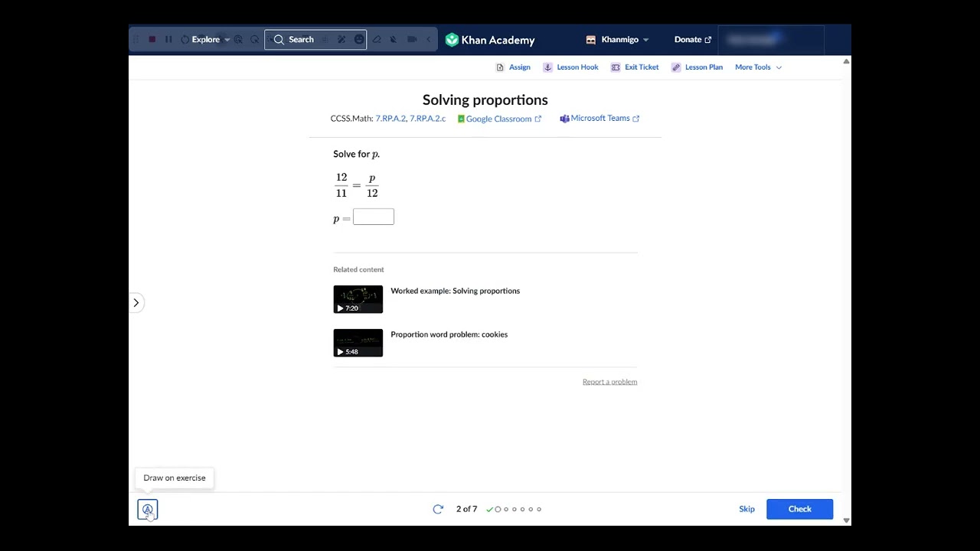Click the Exit Ticket icon
Viewport: 980px width, 551px height.
pyautogui.click(x=615, y=67)
